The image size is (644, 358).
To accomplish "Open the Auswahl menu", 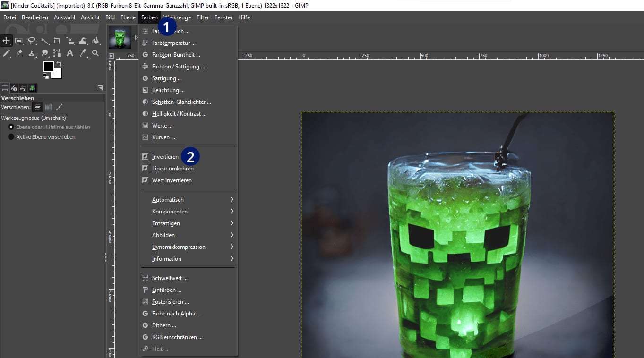I will [x=65, y=17].
